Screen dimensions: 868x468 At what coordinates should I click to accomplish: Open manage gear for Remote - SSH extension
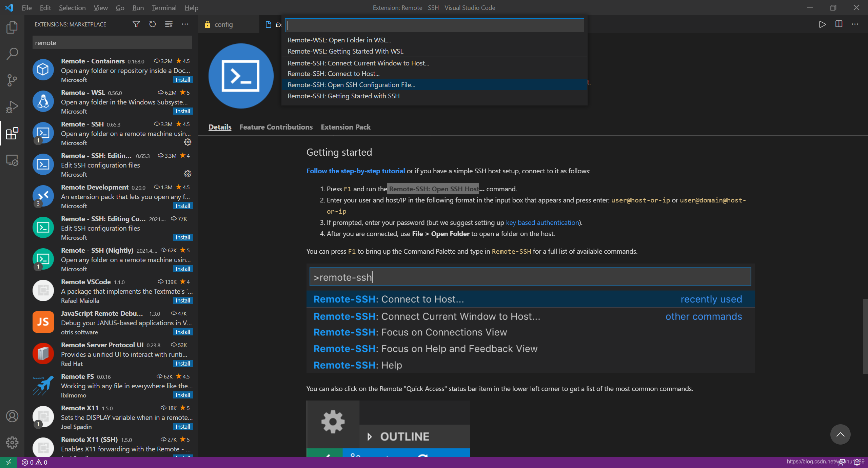click(188, 142)
